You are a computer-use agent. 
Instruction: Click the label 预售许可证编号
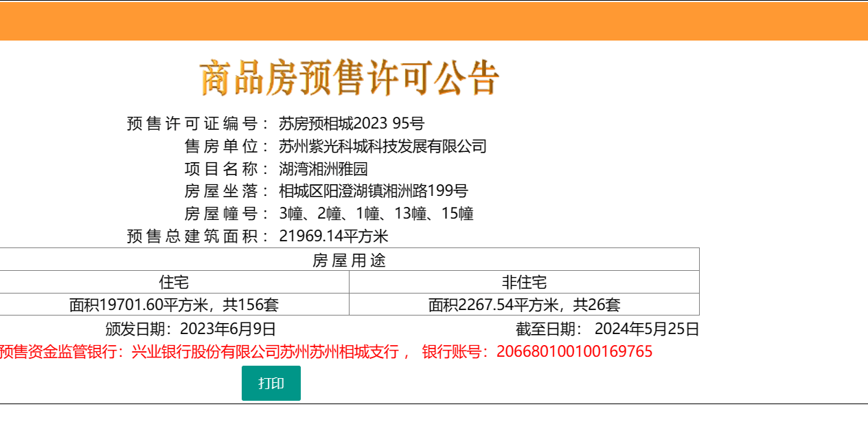pos(192,124)
